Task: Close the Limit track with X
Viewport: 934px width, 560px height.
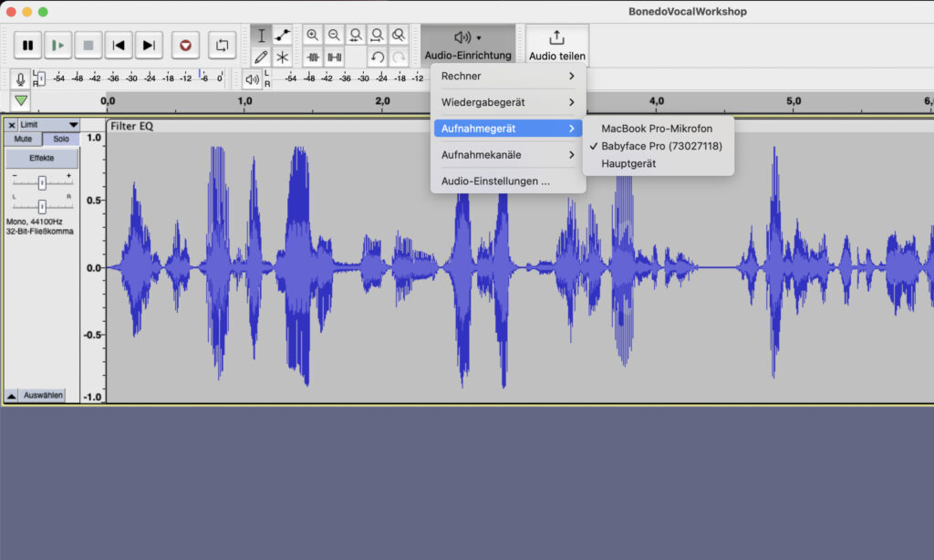Action: [11, 125]
